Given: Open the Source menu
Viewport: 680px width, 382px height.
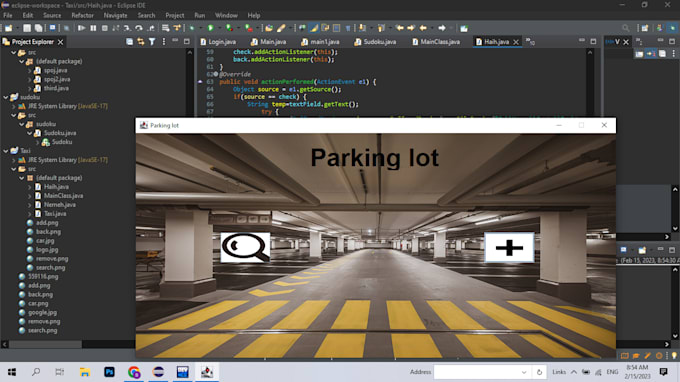Looking at the screenshot, I should click(52, 15).
